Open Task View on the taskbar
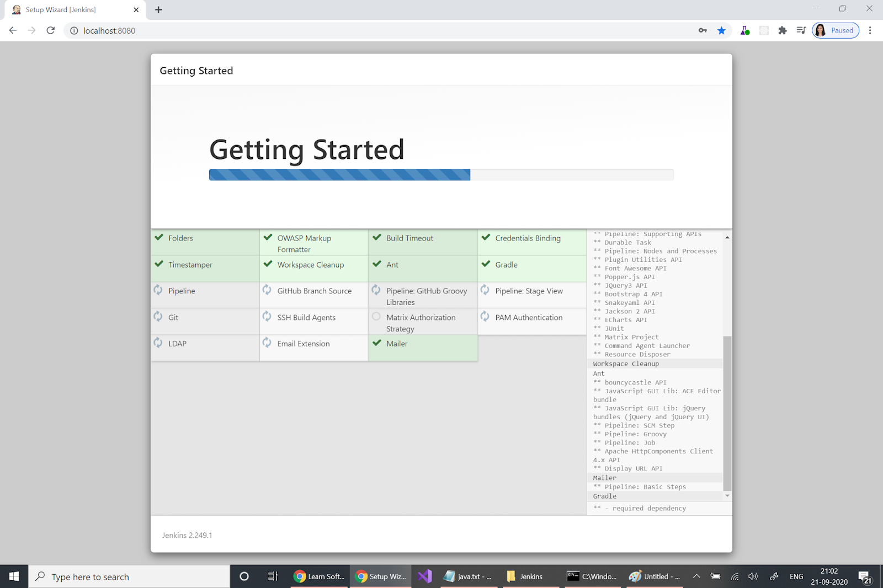 (272, 576)
